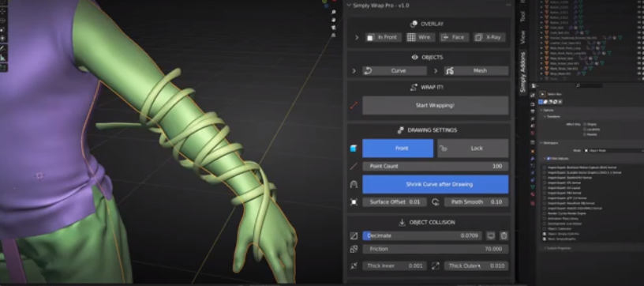Expand the chevron left of Mesh

[436, 70]
